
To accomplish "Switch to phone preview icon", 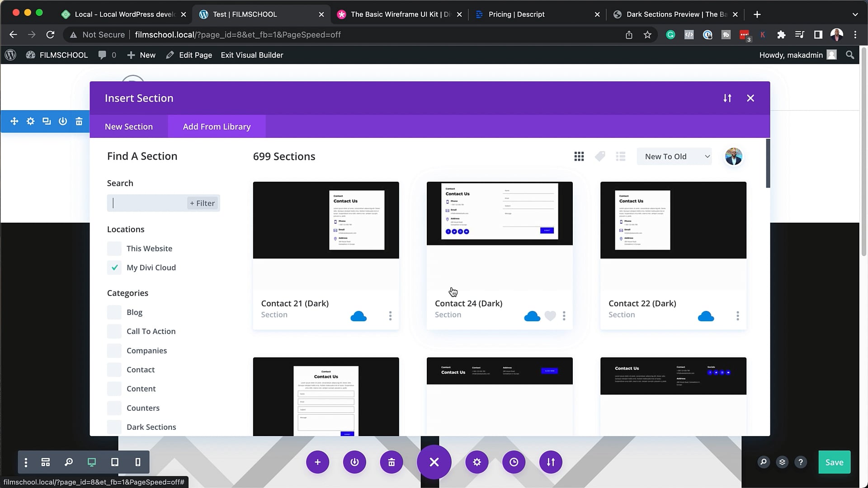I will pyautogui.click(x=138, y=462).
